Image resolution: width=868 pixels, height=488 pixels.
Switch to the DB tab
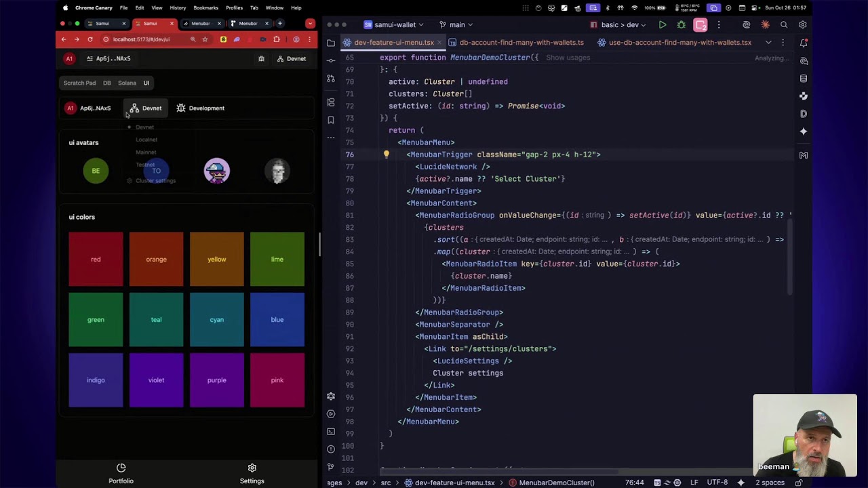(x=107, y=83)
